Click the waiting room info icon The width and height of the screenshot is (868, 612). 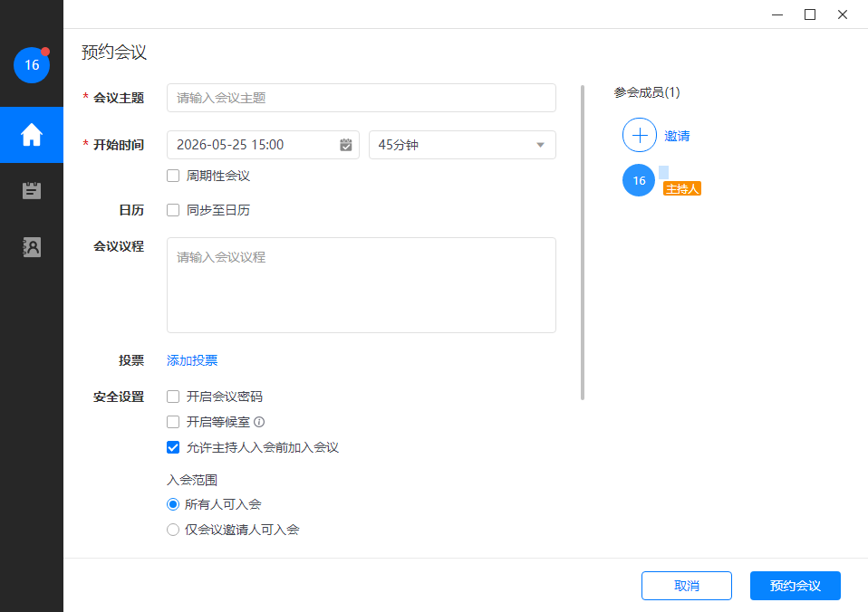click(259, 422)
